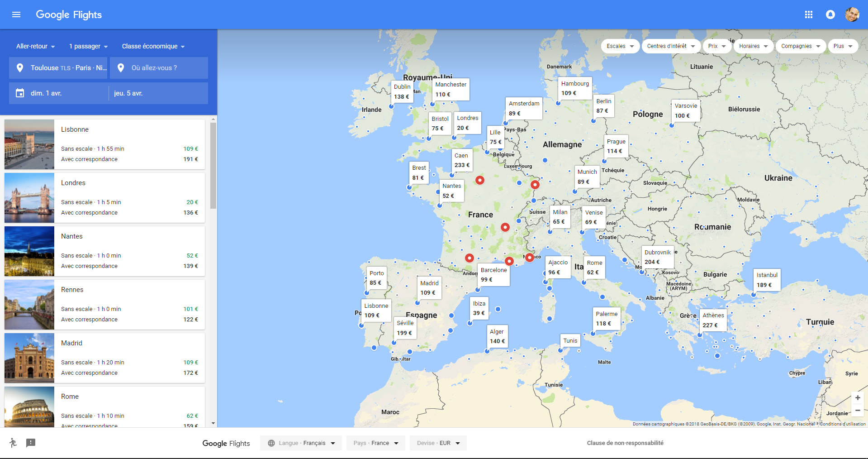Select the Varsovie 100 € map label
The width and height of the screenshot is (868, 459).
click(x=686, y=110)
